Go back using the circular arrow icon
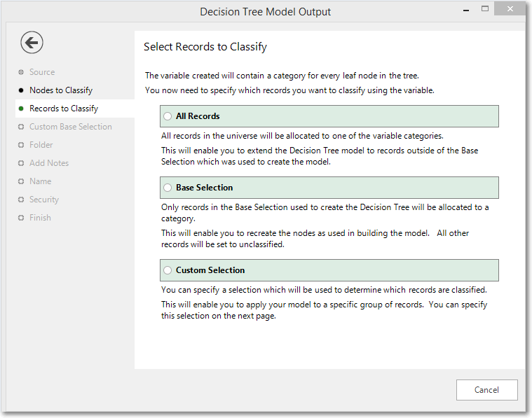The height and width of the screenshot is (418, 532). (32, 43)
